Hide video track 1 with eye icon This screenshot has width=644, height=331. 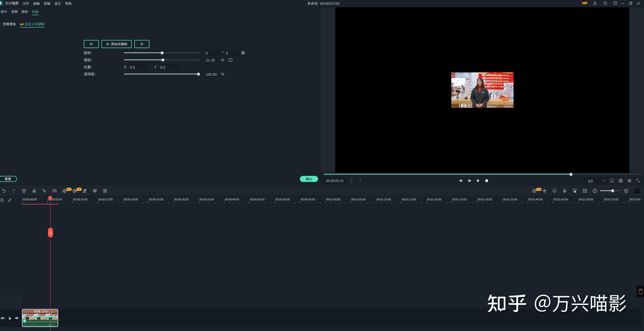[17, 318]
